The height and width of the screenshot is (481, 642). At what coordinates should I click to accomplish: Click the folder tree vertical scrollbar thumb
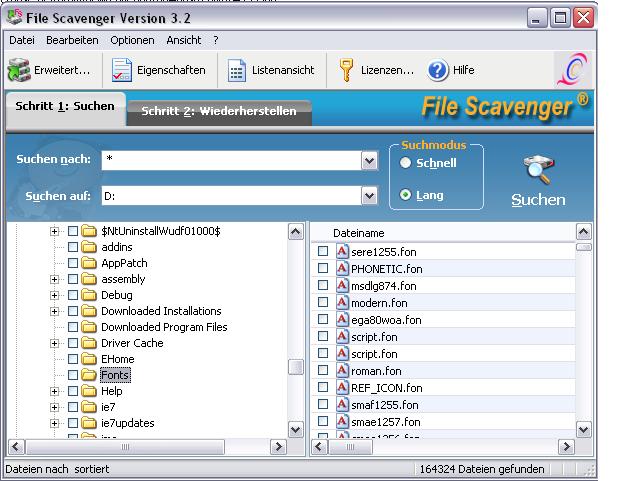296,367
